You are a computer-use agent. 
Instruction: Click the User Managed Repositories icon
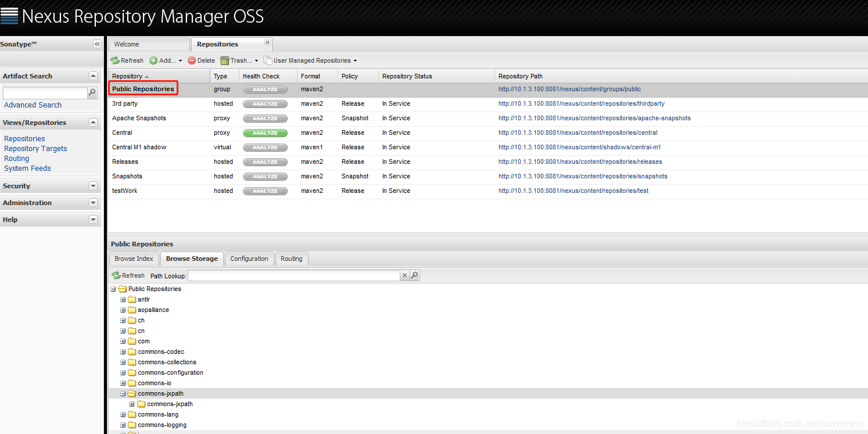268,60
